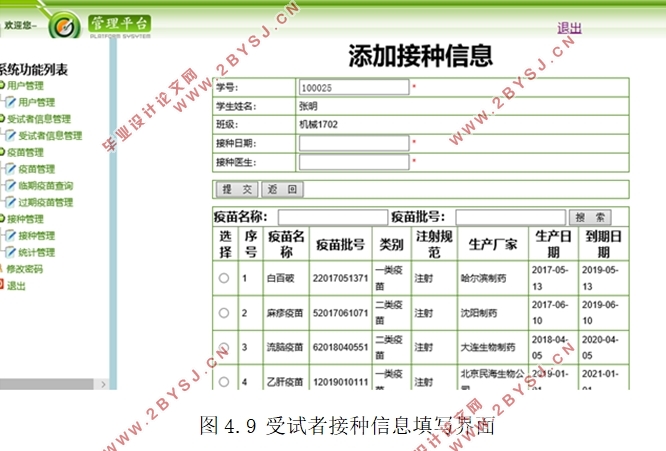The width and height of the screenshot is (666, 451).
Task: Collapse the 疫苗管理 tree group
Action: click(x=2, y=153)
